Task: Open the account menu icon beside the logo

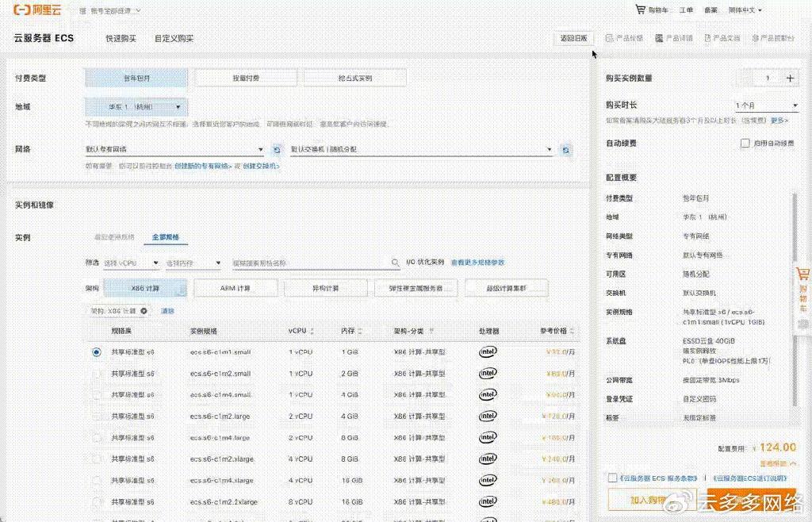Action: pyautogui.click(x=82, y=10)
